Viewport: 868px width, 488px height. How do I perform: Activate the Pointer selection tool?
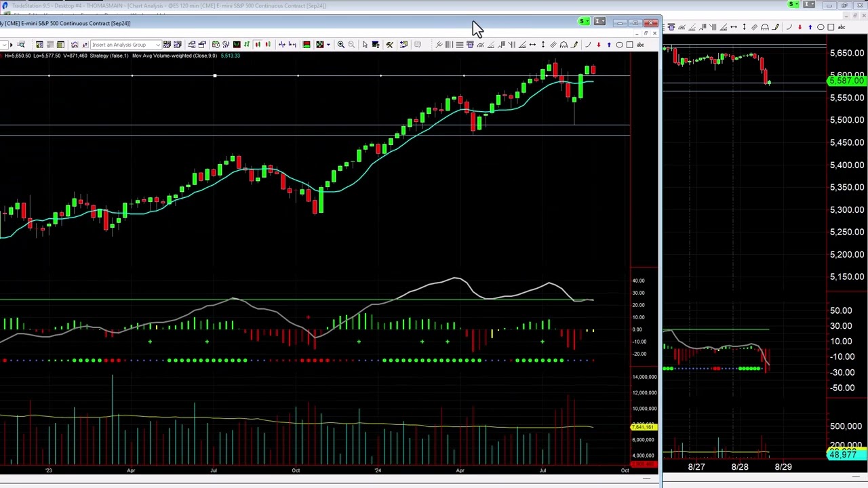click(364, 44)
